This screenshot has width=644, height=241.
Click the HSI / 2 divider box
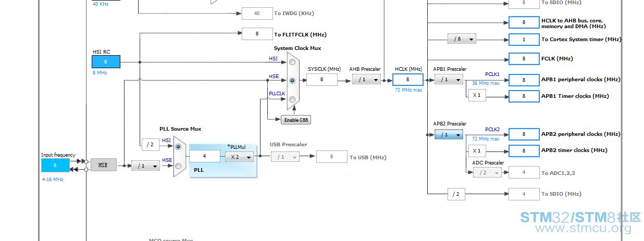click(x=150, y=144)
